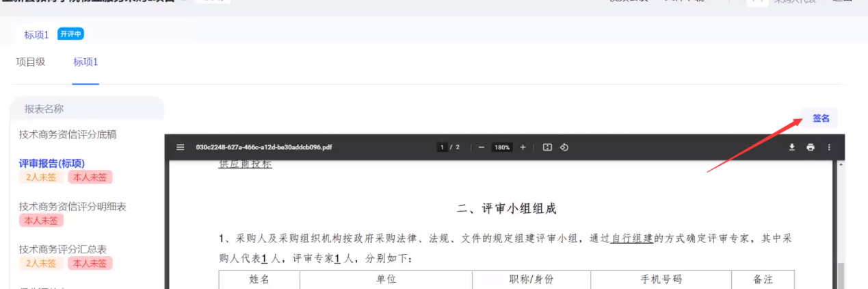Zoom in the PDF with plus icon
This screenshot has width=868, height=289.
(523, 147)
